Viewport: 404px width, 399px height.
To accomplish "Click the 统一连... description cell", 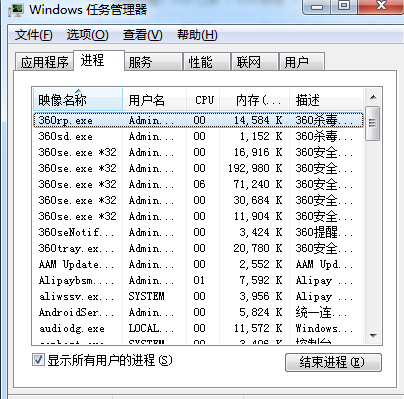I will tap(321, 312).
